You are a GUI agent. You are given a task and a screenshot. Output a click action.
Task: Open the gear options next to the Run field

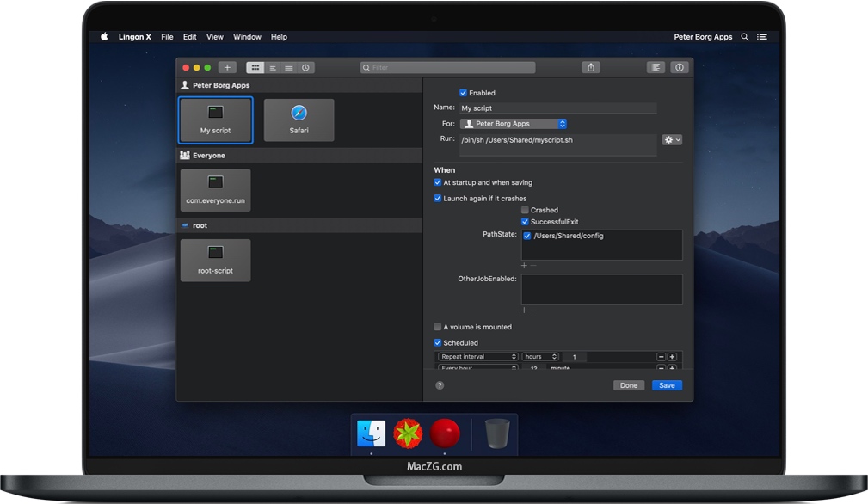click(671, 138)
